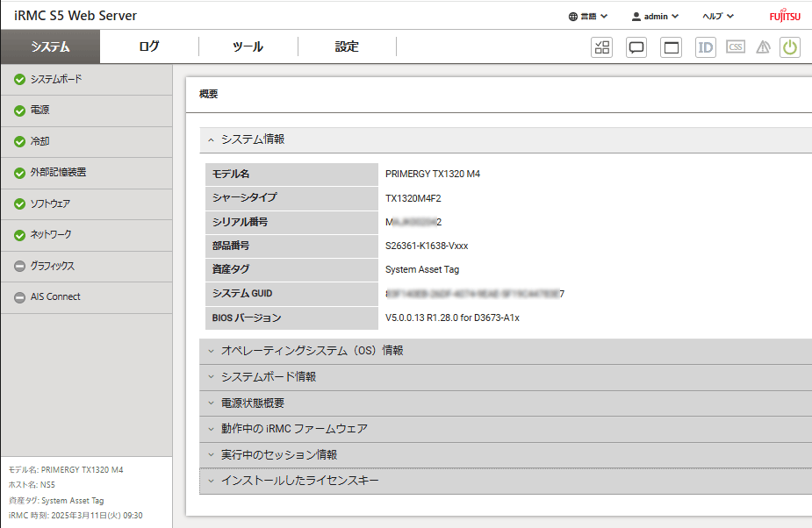Open ネットワーク in the sidebar
Screen dimensions: 812x528
click(87, 236)
